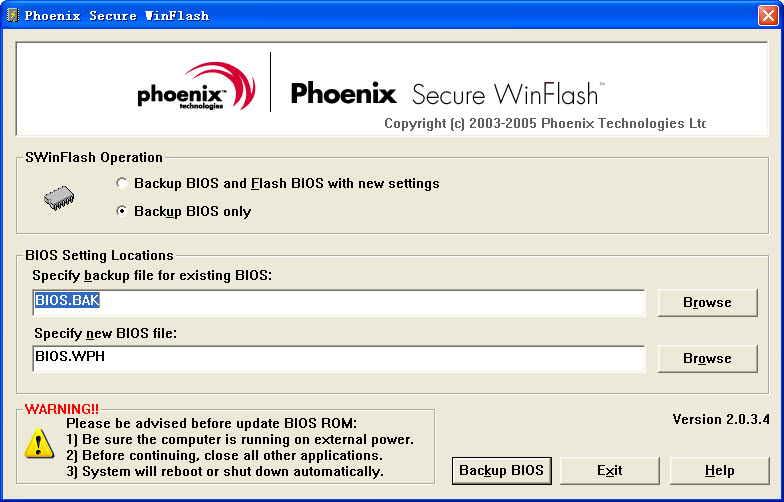Focus the BIOS.WPH new BIOS file field

[x=340, y=358]
